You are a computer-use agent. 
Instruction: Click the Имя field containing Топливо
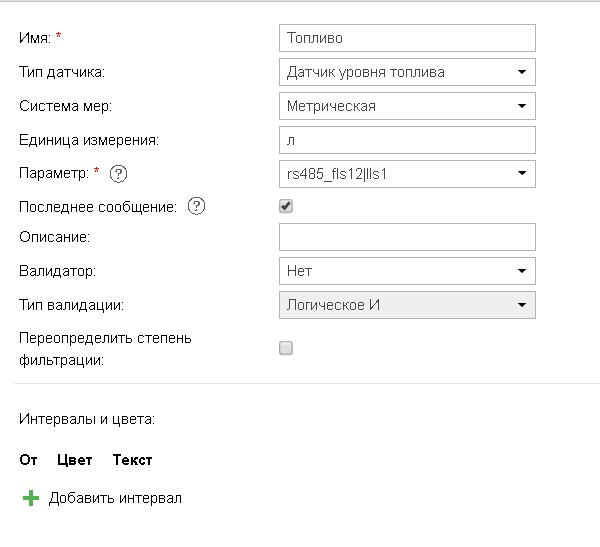pyautogui.click(x=407, y=38)
